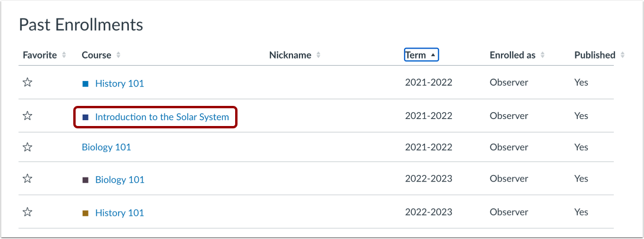Favorite the first History 101 course star
This screenshot has width=644, height=239.
tap(27, 83)
